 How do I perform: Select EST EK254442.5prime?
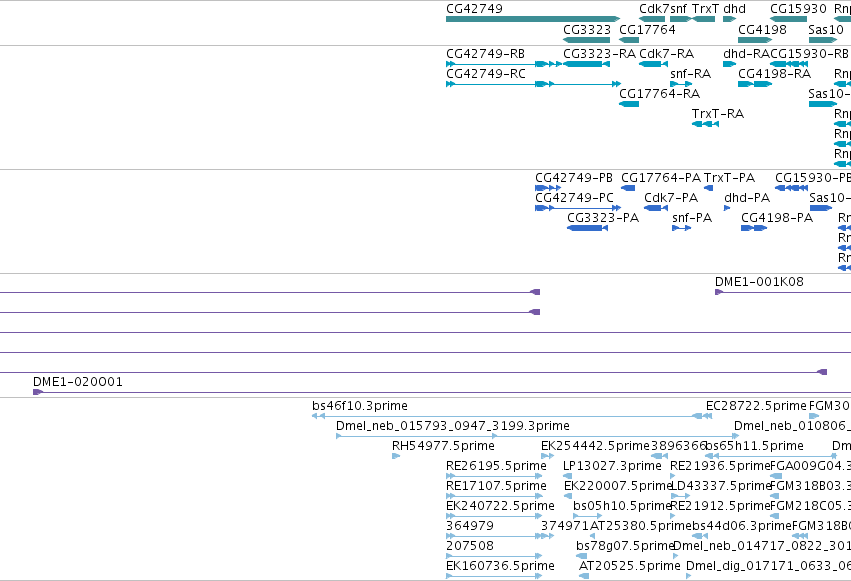(547, 456)
